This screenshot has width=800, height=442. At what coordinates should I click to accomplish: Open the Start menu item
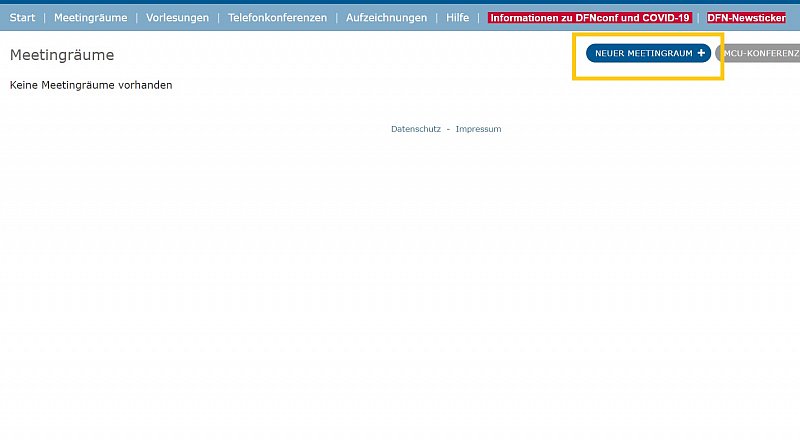(x=22, y=18)
